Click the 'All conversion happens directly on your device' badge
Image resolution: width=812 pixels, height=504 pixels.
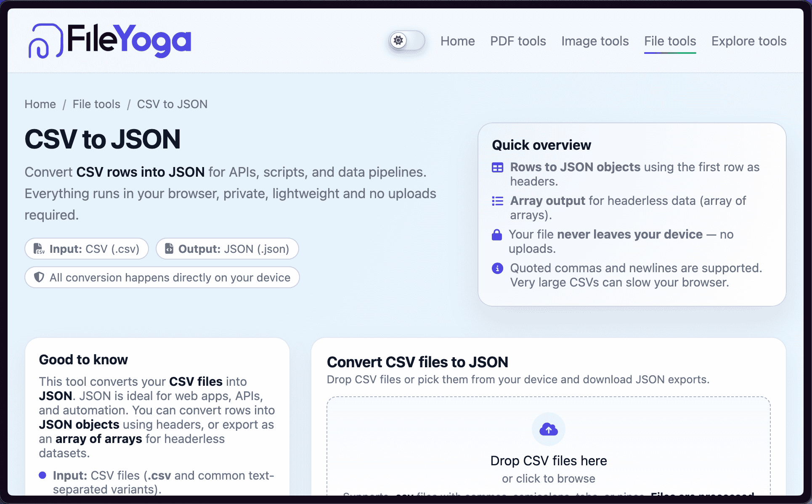[x=162, y=277]
